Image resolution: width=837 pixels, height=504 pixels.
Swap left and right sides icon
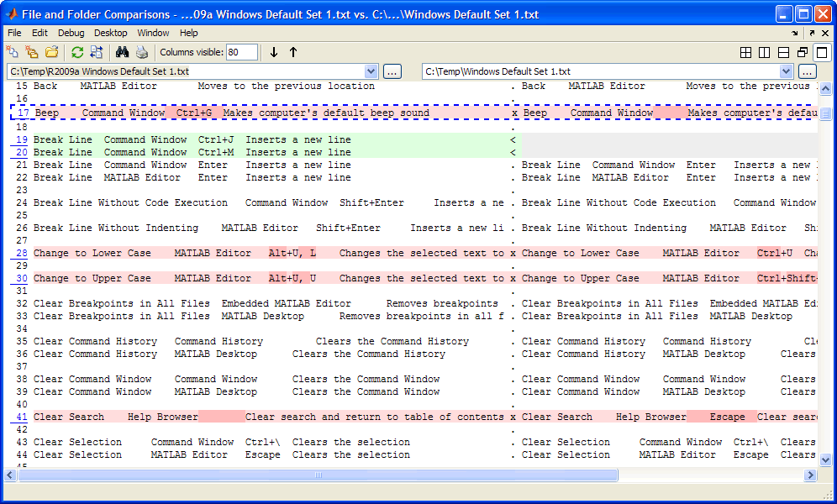coord(95,52)
